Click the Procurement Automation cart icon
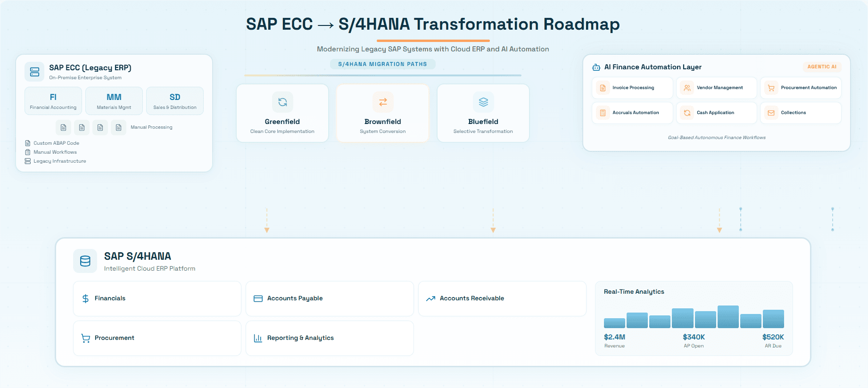The image size is (868, 388). 771,88
